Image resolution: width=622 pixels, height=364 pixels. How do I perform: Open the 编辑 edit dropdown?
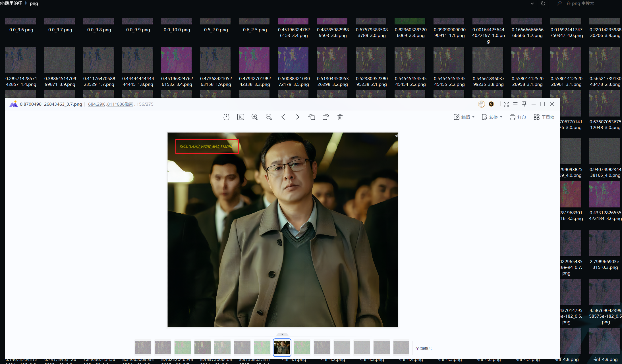point(464,117)
